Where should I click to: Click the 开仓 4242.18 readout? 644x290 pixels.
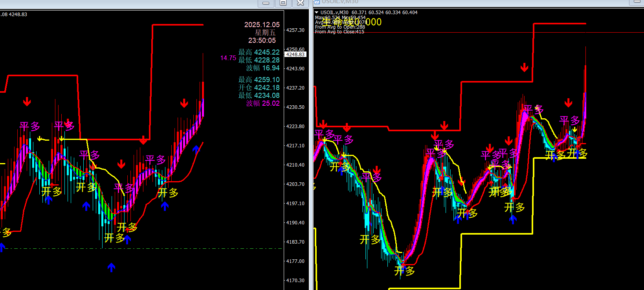(x=259, y=88)
